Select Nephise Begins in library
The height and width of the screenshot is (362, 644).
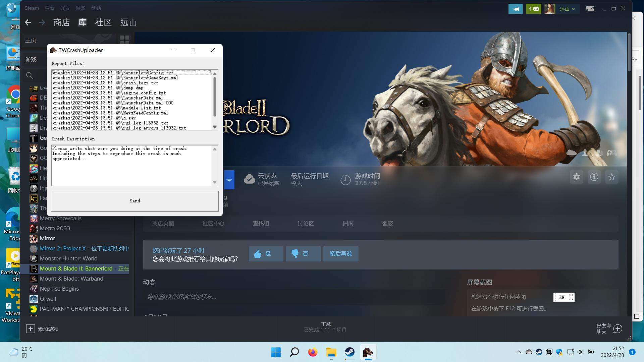[59, 289]
